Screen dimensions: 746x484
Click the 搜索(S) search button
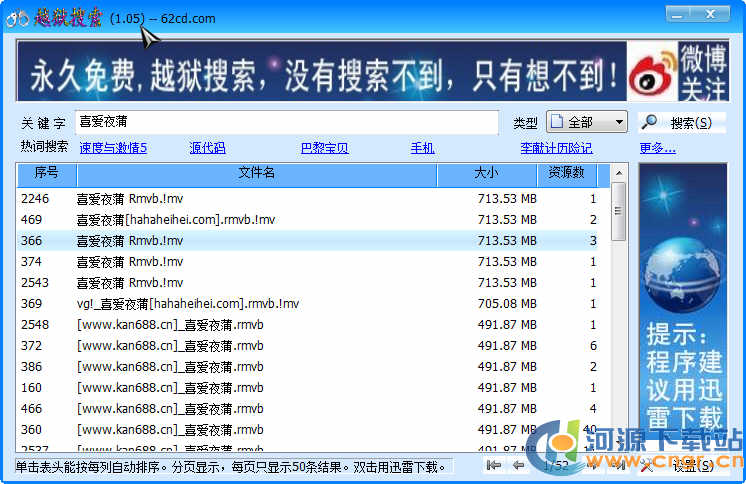pos(682,123)
